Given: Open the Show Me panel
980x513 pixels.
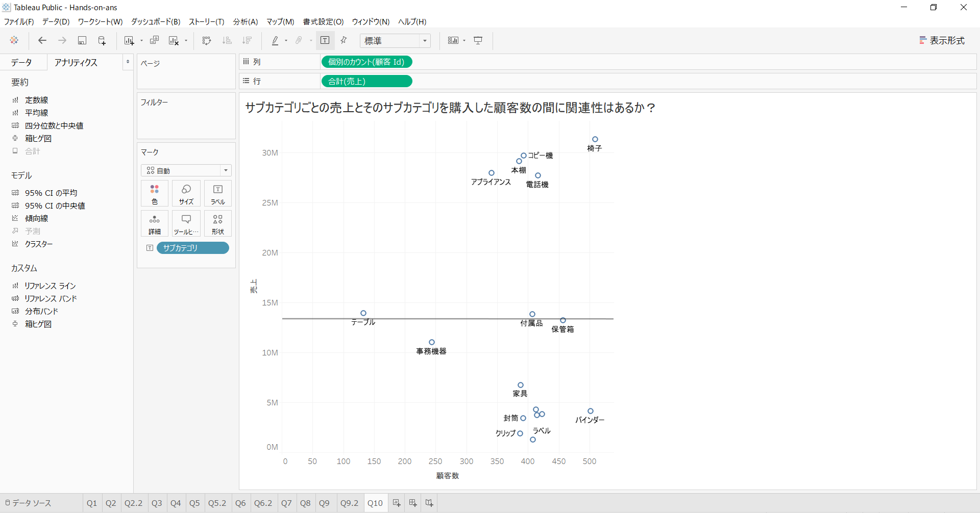Looking at the screenshot, I should (942, 40).
